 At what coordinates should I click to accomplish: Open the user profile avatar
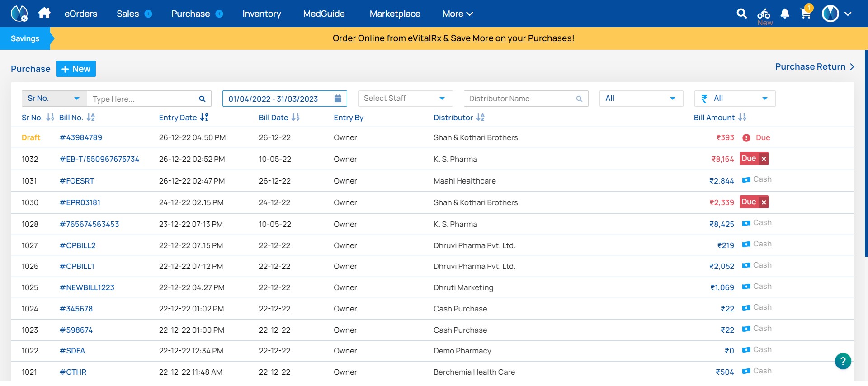coord(830,14)
